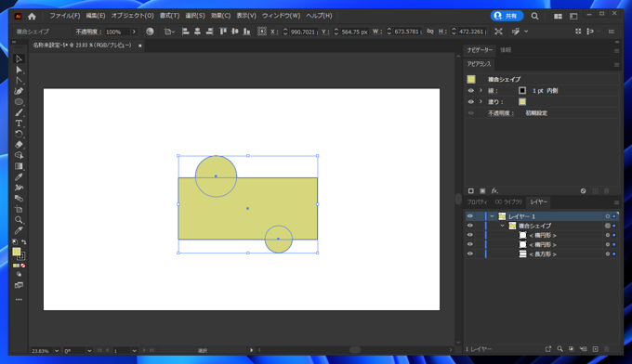Align objects to vertical bottom
Viewport: 632px width, 364px height.
click(x=247, y=32)
